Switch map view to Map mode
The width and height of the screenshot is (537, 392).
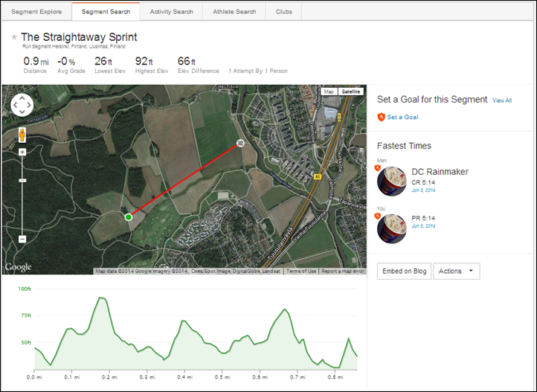(x=329, y=91)
